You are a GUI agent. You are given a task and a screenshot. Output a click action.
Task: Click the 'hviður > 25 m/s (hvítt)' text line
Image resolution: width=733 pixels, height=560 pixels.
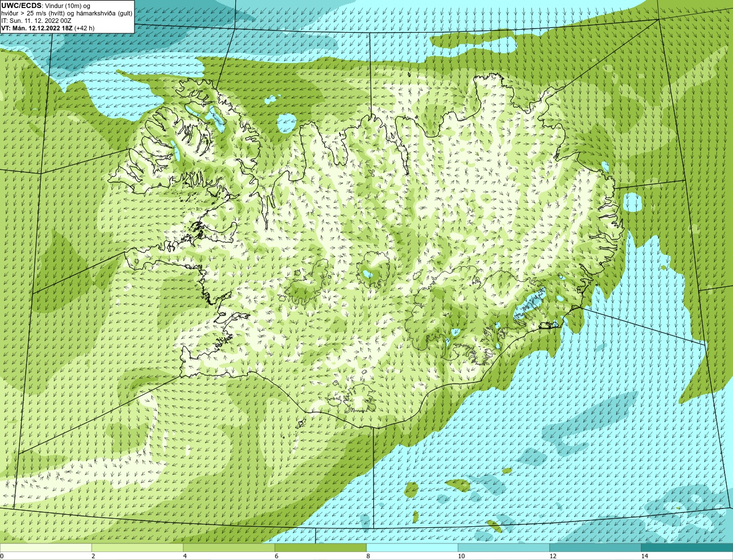point(67,13)
